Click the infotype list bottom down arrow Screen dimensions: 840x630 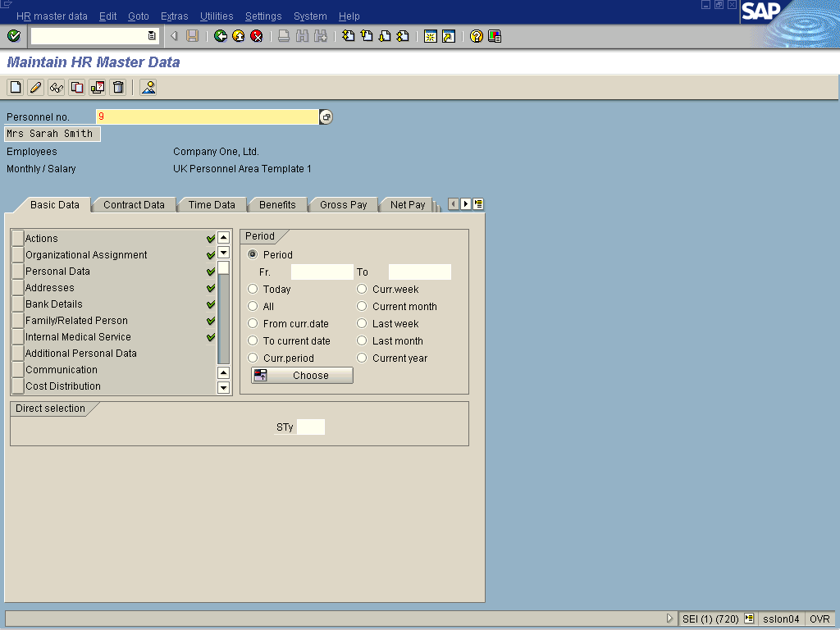coord(223,387)
